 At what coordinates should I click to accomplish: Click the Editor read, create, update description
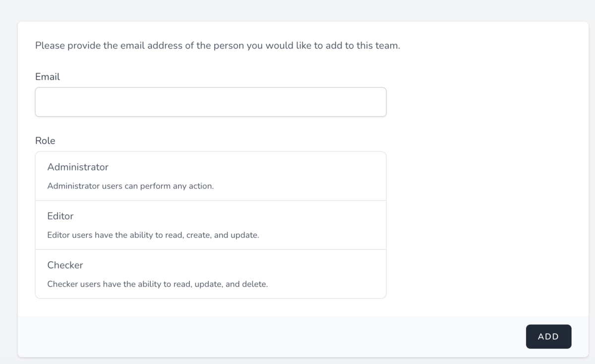point(153,235)
